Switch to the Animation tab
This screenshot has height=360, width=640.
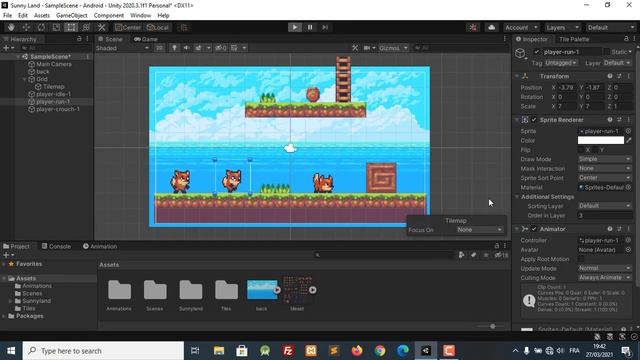pos(100,246)
